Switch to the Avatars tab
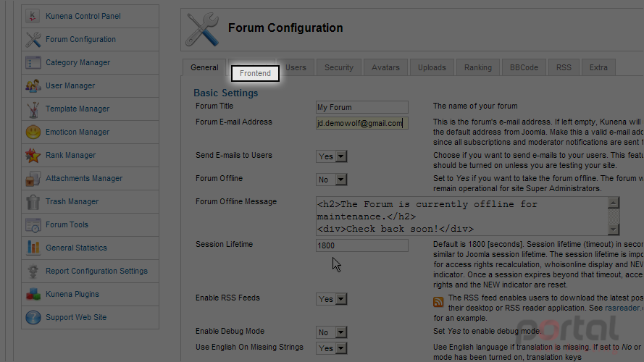Viewport: 644px width, 362px height. click(385, 67)
